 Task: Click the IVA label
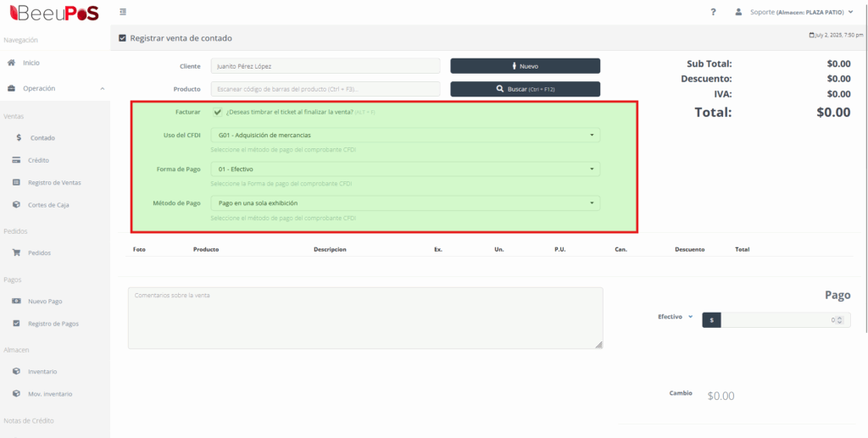[722, 94]
